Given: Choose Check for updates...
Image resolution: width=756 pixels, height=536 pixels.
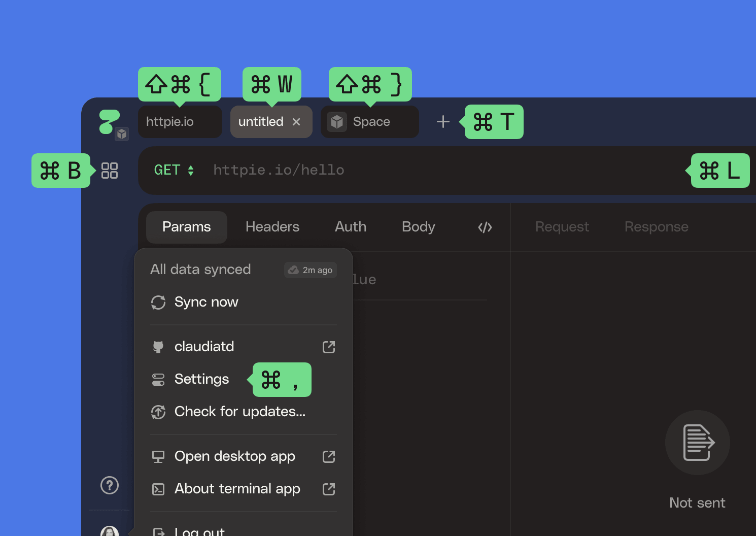Looking at the screenshot, I should 244,412.
